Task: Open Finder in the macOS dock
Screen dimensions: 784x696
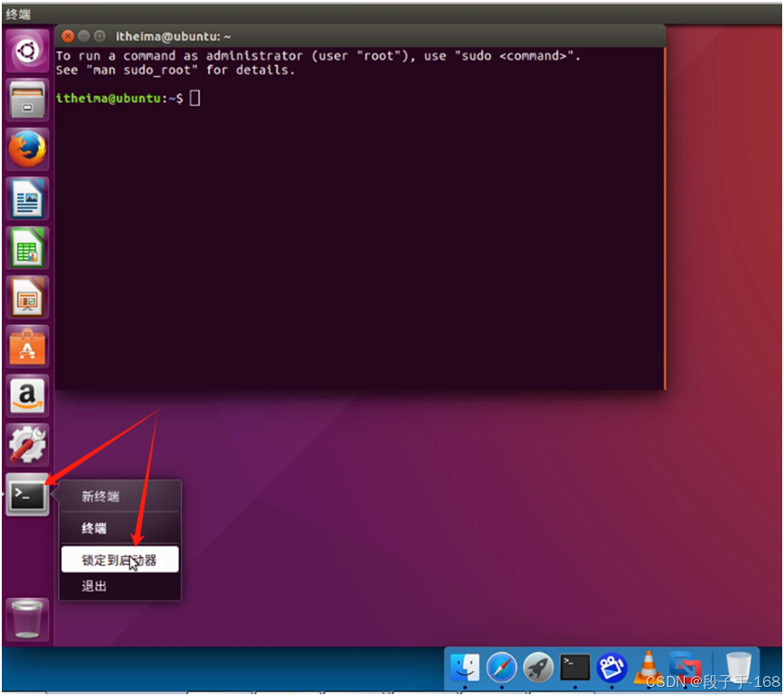Action: pos(465,667)
